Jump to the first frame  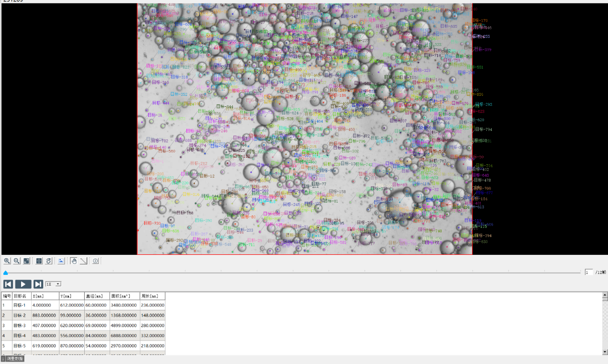[x=8, y=284]
